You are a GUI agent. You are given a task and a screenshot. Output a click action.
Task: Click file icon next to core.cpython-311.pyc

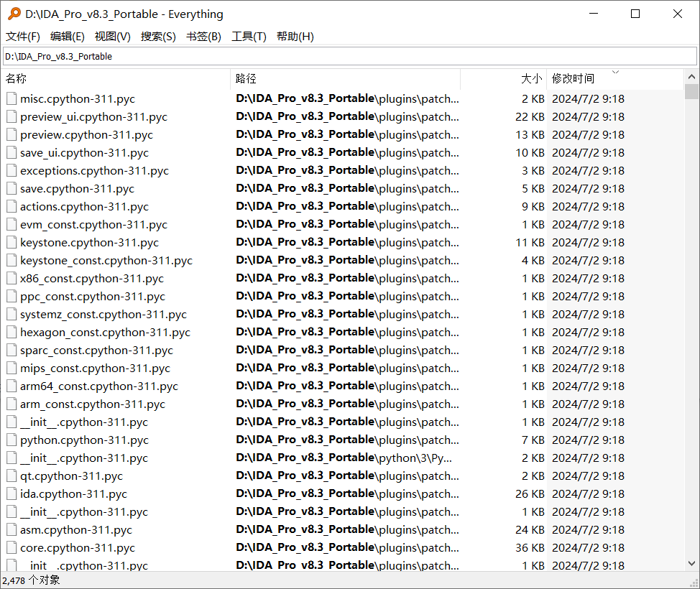point(11,547)
